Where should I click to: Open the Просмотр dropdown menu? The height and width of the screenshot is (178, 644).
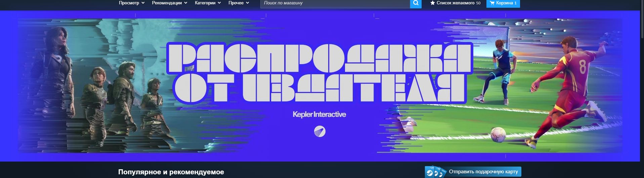132,3
